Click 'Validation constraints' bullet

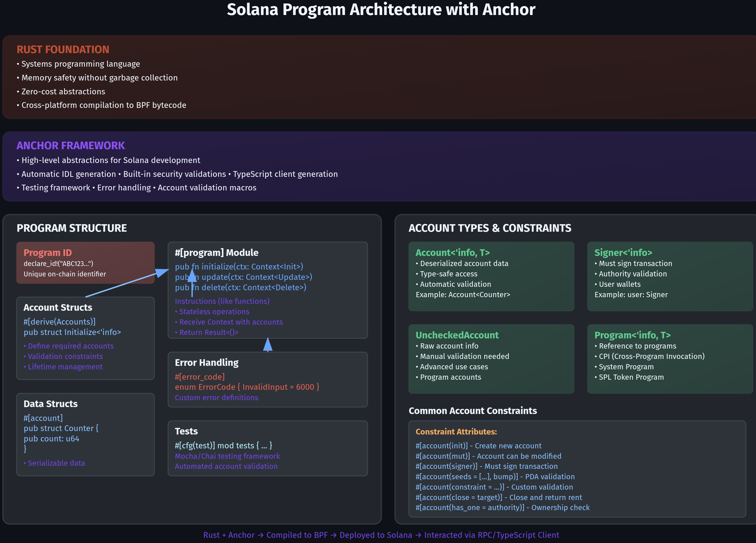[63, 356]
